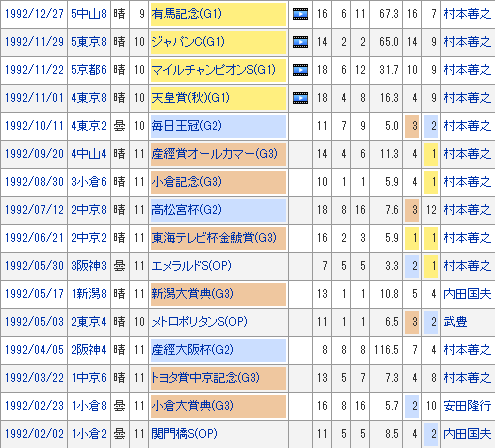Open the トヨタ賞中京記念(G3) race link
Image resolution: width=495 pixels, height=448 pixels.
tap(205, 378)
